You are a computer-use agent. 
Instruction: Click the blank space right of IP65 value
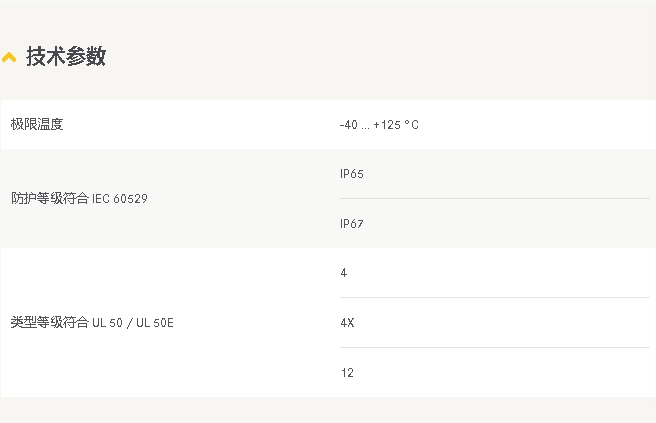point(506,174)
